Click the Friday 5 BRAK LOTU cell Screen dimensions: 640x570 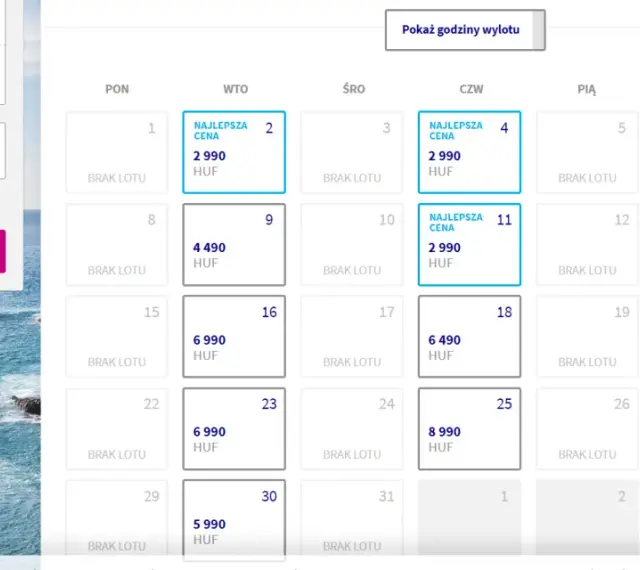click(587, 152)
